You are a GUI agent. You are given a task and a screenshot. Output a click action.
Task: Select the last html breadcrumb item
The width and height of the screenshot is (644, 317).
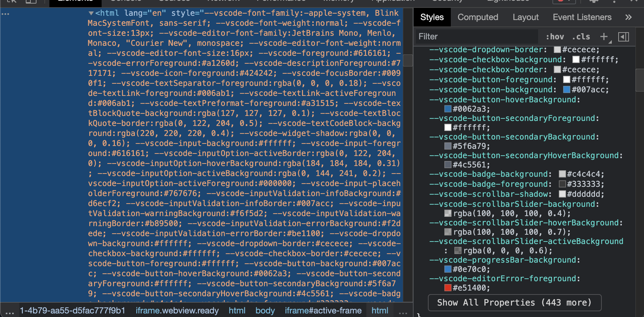380,311
